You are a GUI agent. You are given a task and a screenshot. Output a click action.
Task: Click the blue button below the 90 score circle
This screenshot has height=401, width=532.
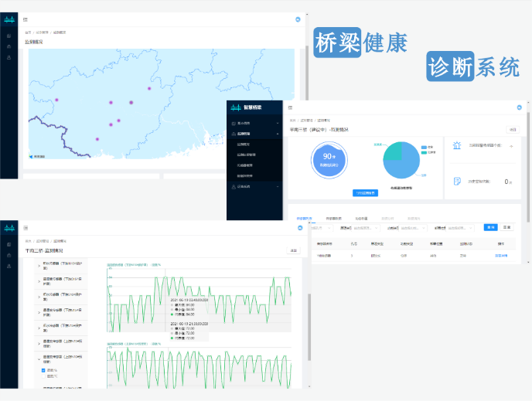(x=364, y=192)
